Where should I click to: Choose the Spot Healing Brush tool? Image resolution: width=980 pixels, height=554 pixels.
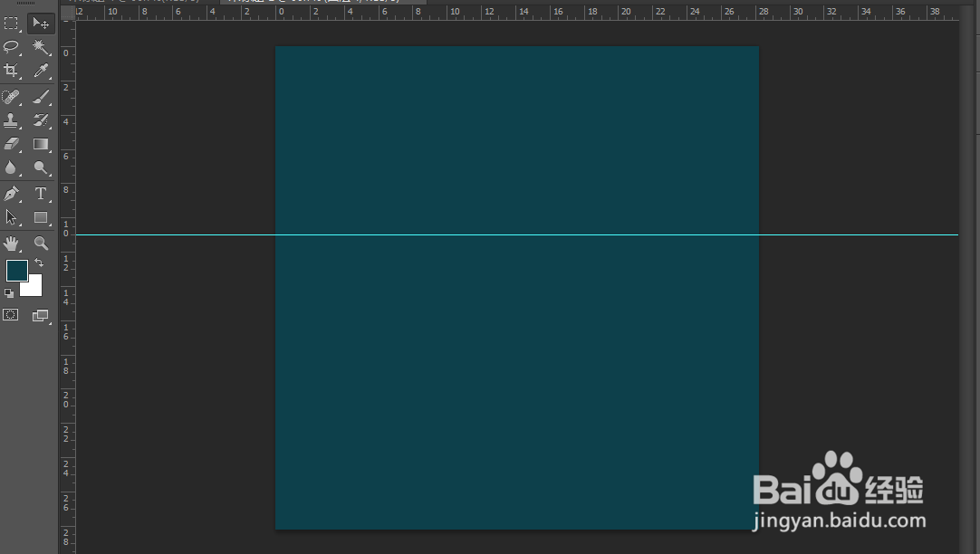pos(11,97)
